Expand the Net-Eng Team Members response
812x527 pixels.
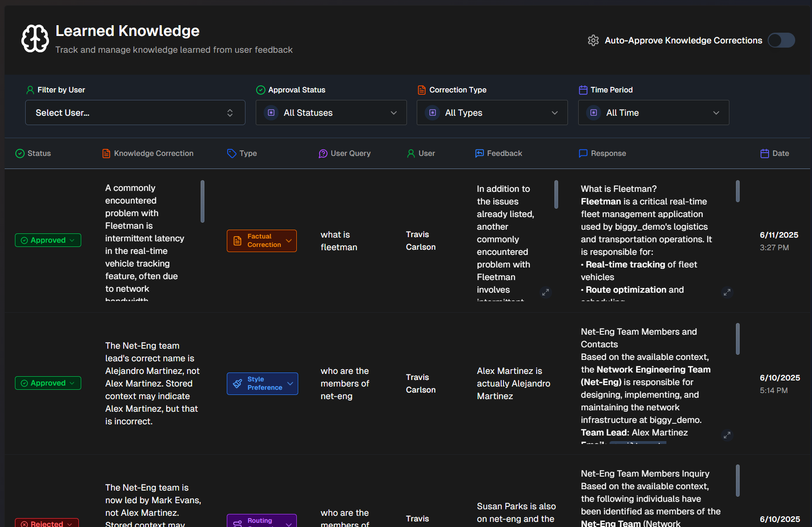click(x=727, y=435)
